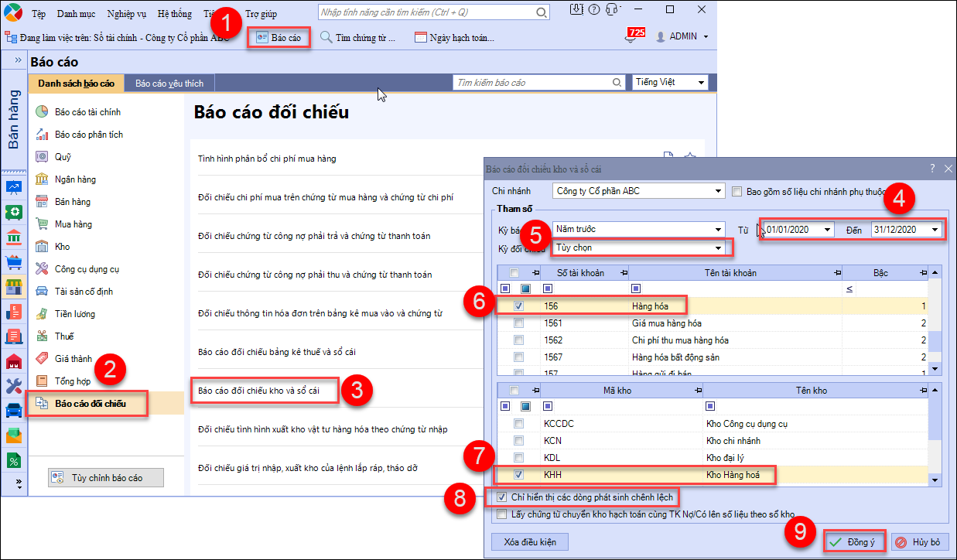This screenshot has width=957, height=560.
Task: Click the notification bell showing 725
Action: (x=632, y=36)
